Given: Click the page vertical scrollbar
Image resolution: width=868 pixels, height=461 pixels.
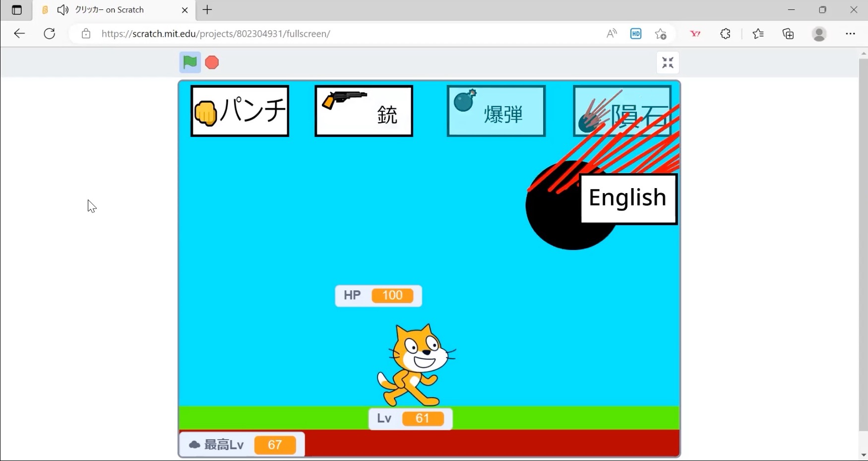Looking at the screenshot, I should click(x=864, y=244).
